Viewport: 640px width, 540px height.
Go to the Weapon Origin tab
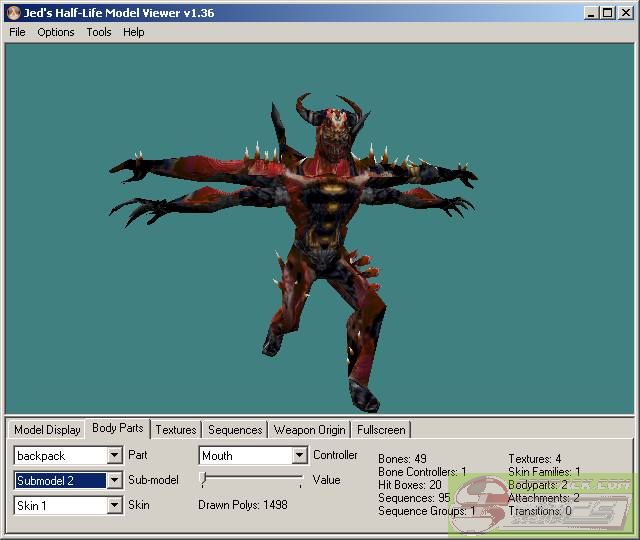coord(309,430)
